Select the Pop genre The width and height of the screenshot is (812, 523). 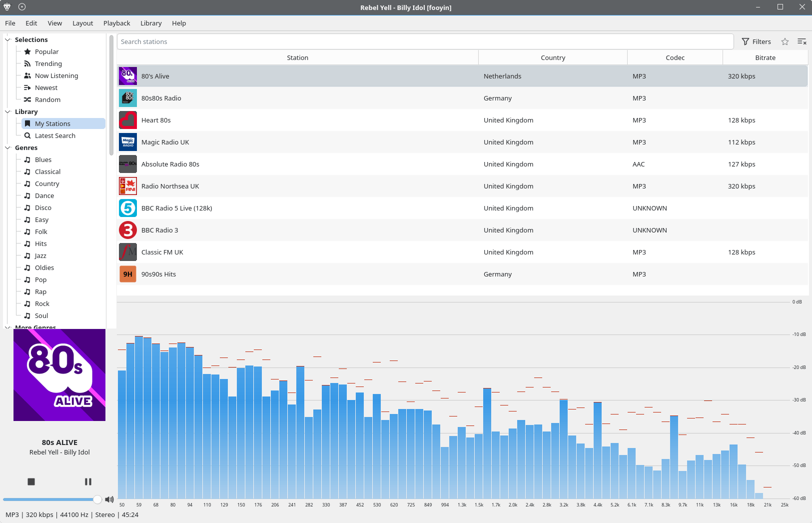tap(41, 279)
